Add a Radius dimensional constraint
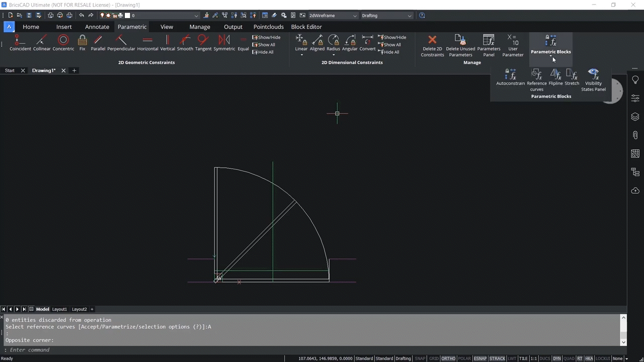This screenshot has width=644, height=362. (x=334, y=43)
